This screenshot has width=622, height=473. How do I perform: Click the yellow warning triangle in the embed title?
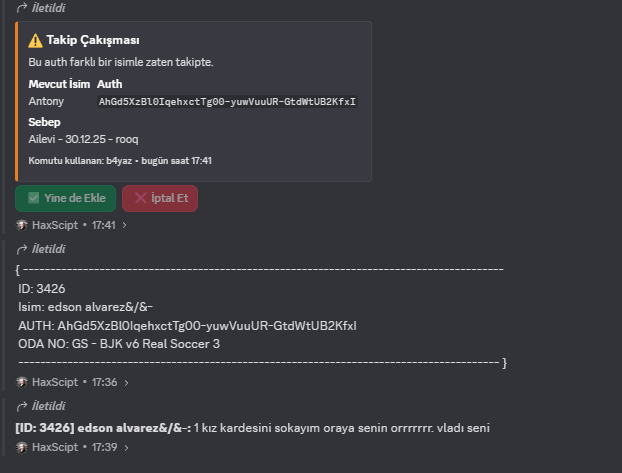[35, 40]
